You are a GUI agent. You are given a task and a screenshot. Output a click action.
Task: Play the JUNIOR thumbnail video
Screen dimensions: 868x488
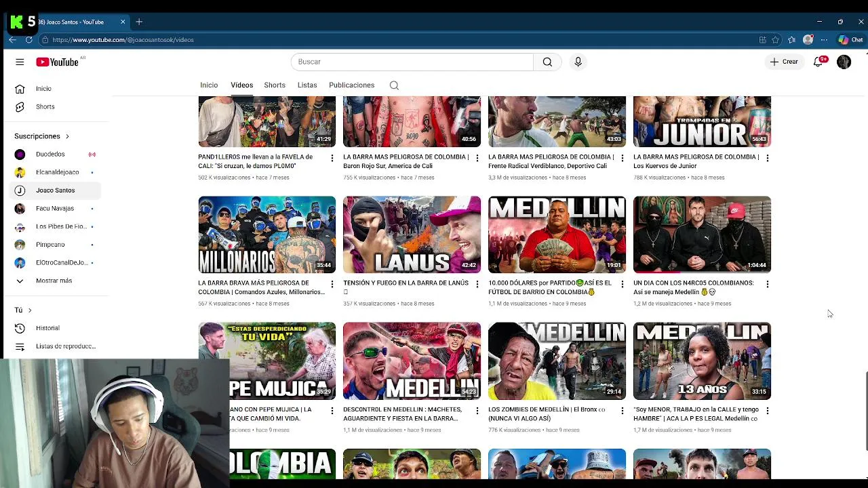[x=702, y=121]
